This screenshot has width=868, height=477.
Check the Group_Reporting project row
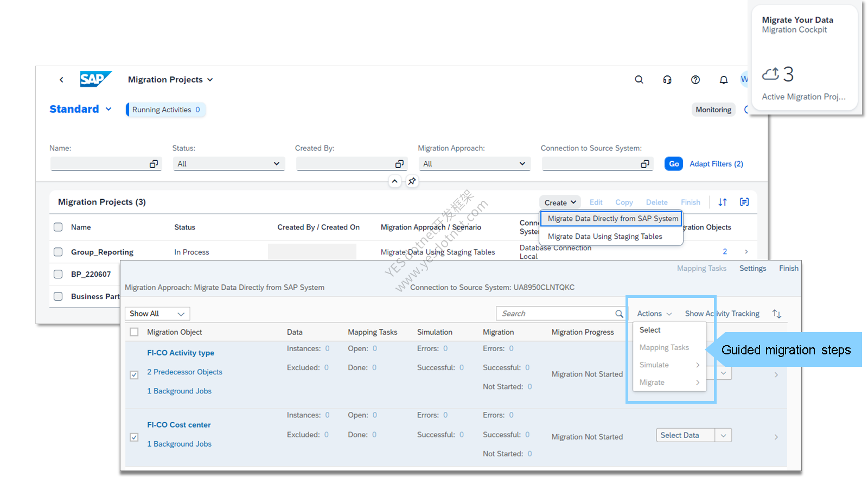click(58, 252)
